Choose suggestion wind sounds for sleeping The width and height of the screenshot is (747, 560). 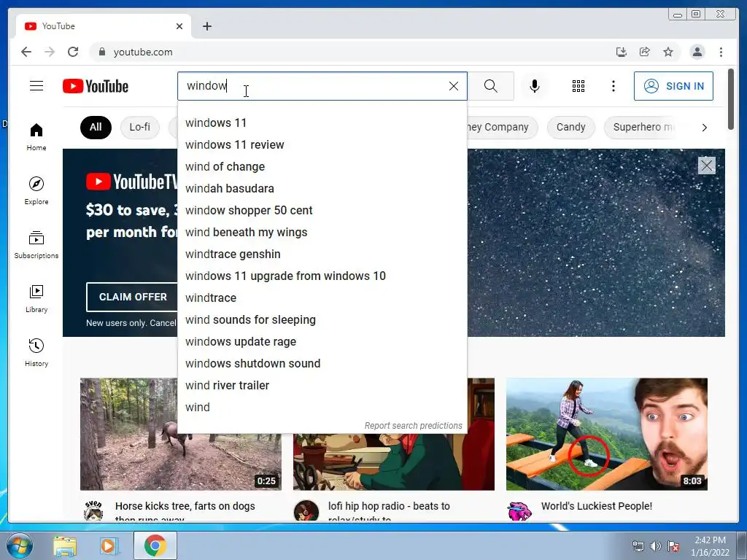pos(322,320)
